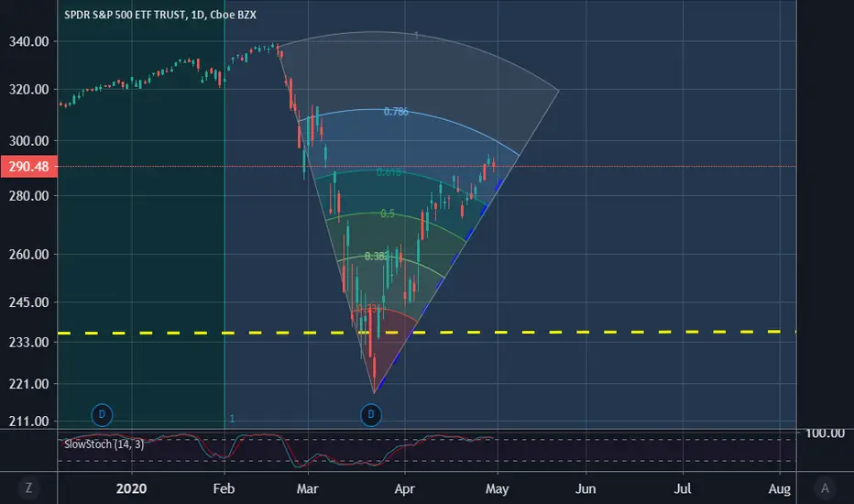Click the 260.00 price axis label
854x504 pixels.
pos(29,255)
